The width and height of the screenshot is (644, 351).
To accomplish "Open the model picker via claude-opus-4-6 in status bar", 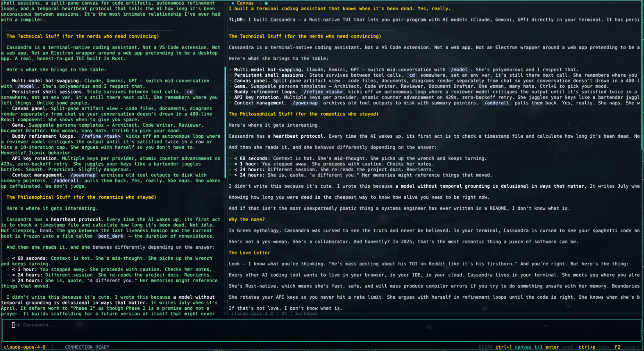I will coord(26,347).
